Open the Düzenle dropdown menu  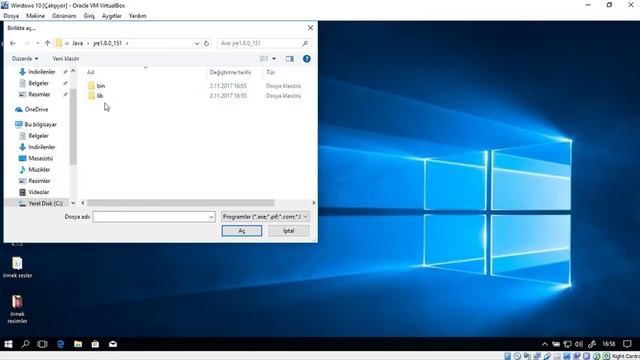pyautogui.click(x=25, y=59)
